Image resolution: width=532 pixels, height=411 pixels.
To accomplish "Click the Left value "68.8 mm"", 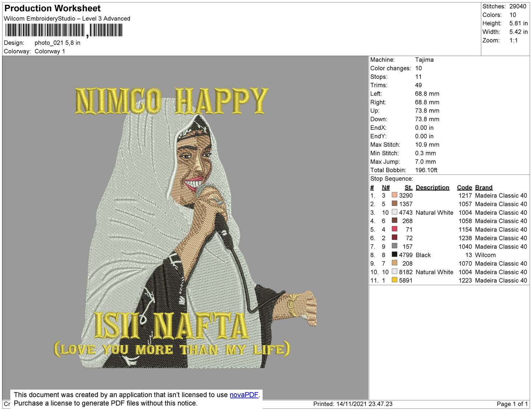I will (x=427, y=93).
